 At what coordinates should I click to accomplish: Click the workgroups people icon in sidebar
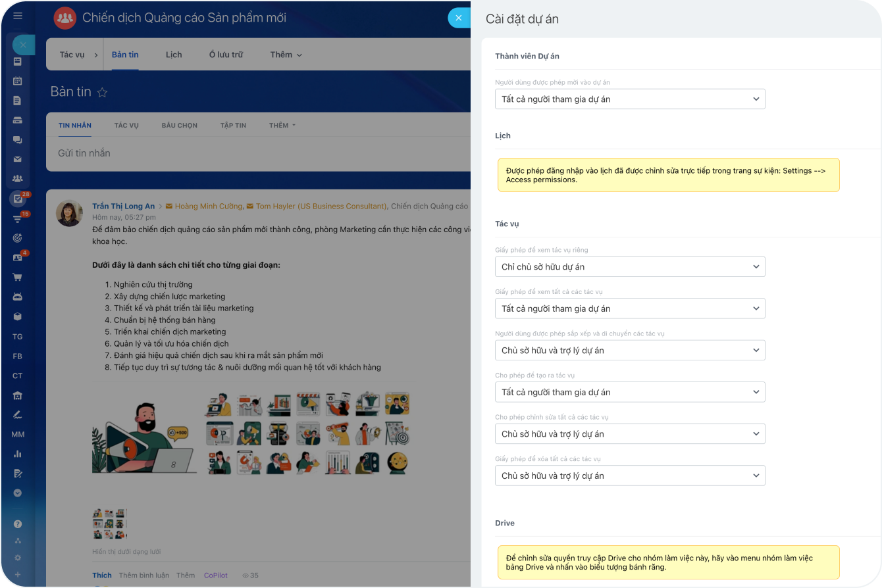[18, 179]
